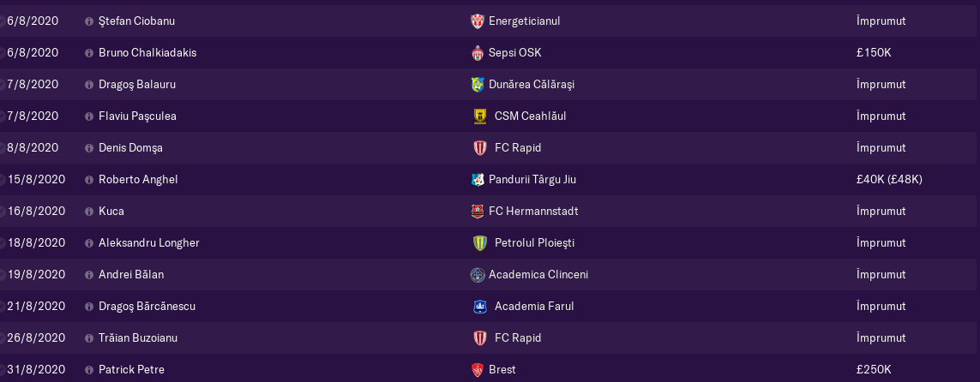980x382 pixels.
Task: Click player name Patrick Petre
Action: (x=131, y=370)
